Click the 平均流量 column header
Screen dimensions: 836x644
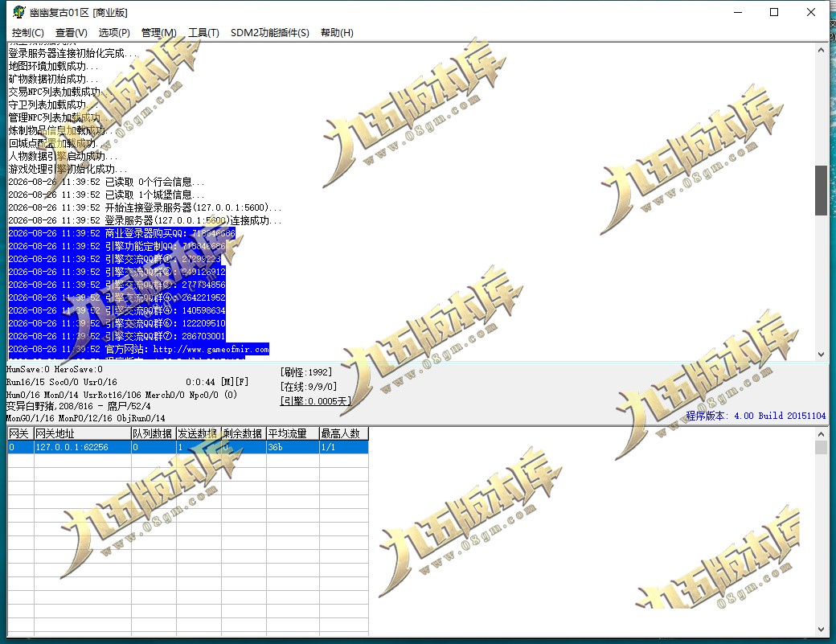(293, 433)
